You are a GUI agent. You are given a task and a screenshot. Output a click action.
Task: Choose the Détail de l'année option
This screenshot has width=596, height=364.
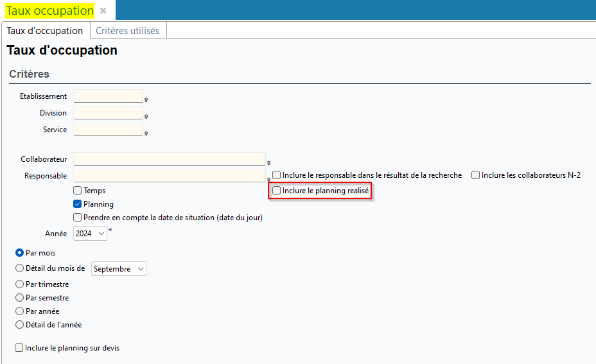[x=19, y=325]
